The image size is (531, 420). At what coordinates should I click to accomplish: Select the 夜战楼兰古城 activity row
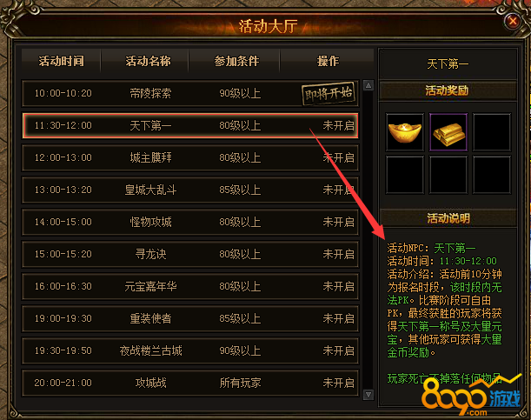(190, 350)
